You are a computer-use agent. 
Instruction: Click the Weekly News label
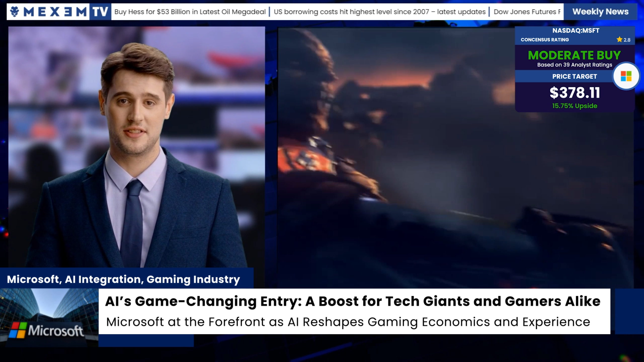point(600,12)
